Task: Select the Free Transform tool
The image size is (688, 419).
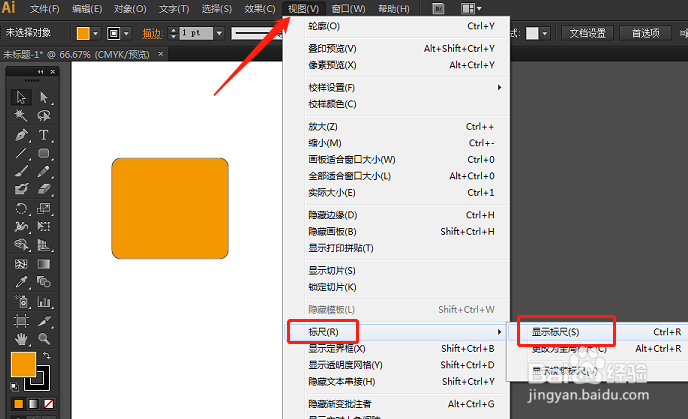Action: point(43,226)
